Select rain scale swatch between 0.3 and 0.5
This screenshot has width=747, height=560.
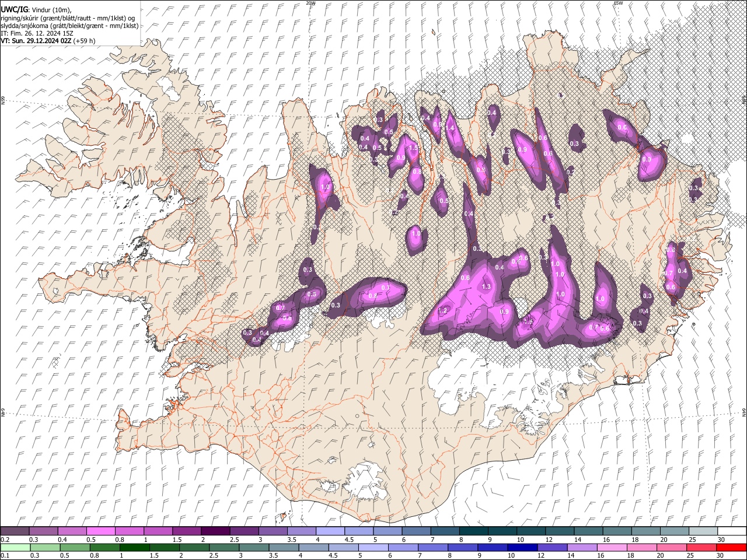coord(45,547)
